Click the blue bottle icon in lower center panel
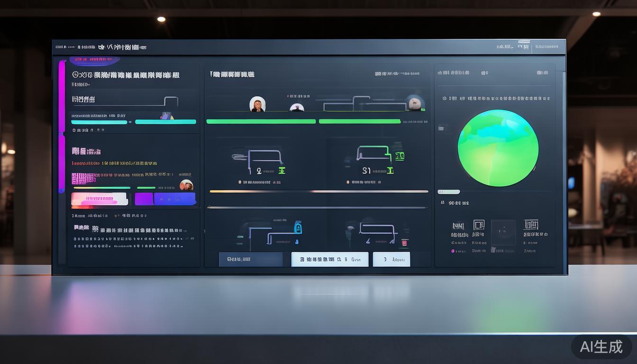Image resolution: width=637 pixels, height=364 pixels. tap(298, 228)
